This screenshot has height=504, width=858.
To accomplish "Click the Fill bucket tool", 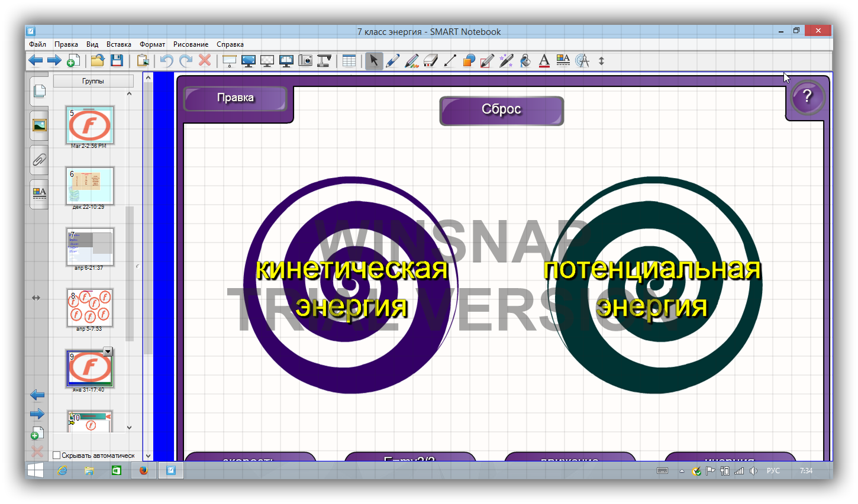I will [525, 60].
